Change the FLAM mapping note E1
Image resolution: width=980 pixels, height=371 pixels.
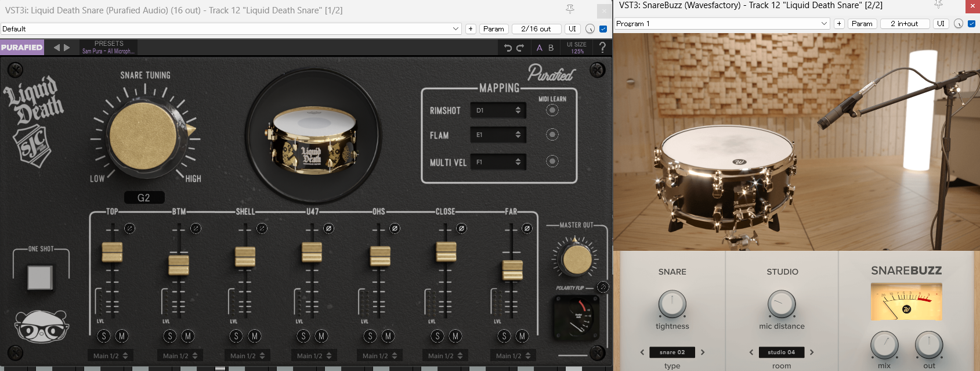[498, 135]
